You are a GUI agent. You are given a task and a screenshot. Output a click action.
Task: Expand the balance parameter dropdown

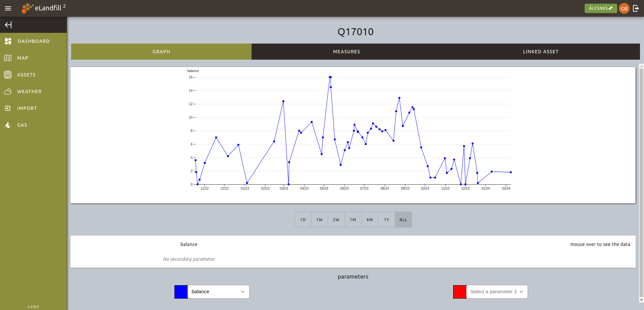point(218,292)
